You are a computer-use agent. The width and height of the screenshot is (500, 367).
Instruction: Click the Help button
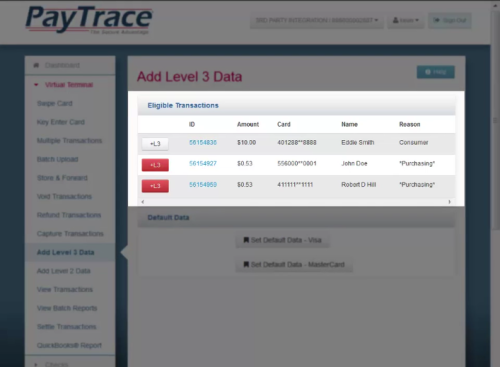[436, 72]
